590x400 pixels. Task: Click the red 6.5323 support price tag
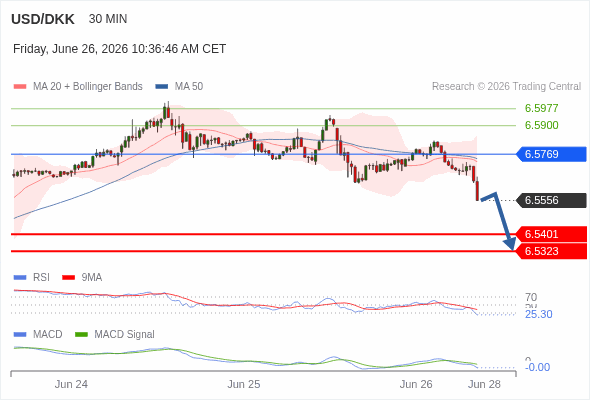(552, 251)
